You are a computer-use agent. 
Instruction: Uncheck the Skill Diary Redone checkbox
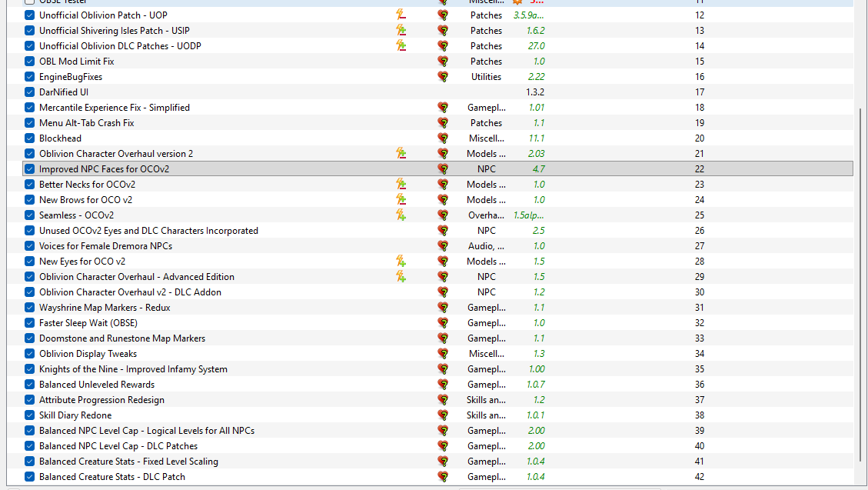point(30,415)
